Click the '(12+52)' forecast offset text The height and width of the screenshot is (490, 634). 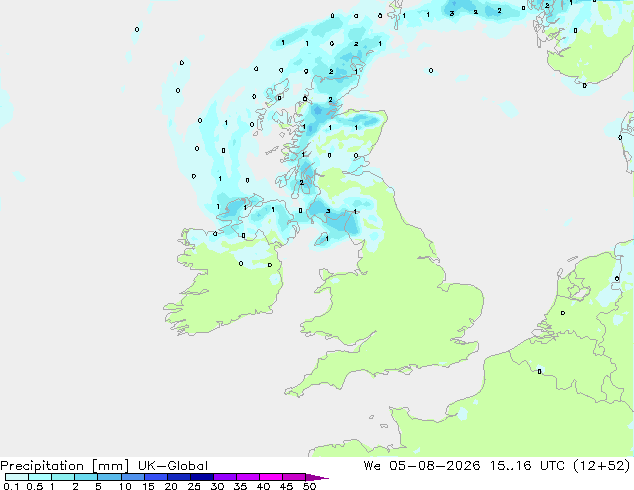tap(602, 466)
